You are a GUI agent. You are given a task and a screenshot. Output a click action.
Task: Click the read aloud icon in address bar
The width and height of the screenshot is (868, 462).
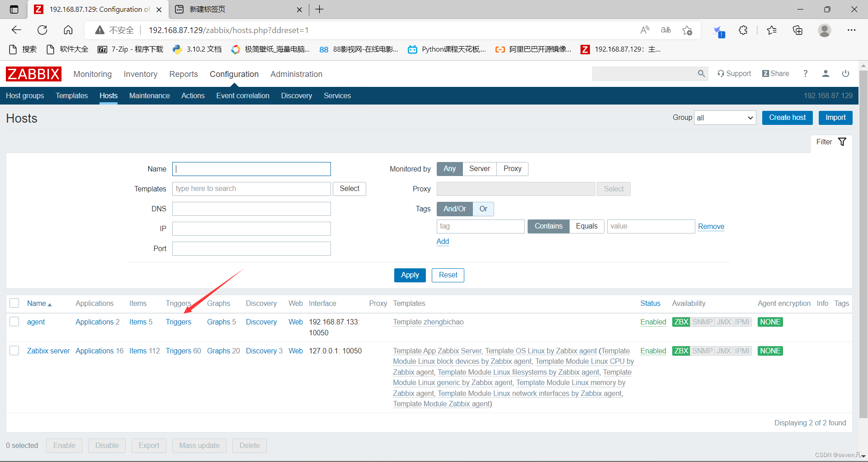click(x=645, y=30)
